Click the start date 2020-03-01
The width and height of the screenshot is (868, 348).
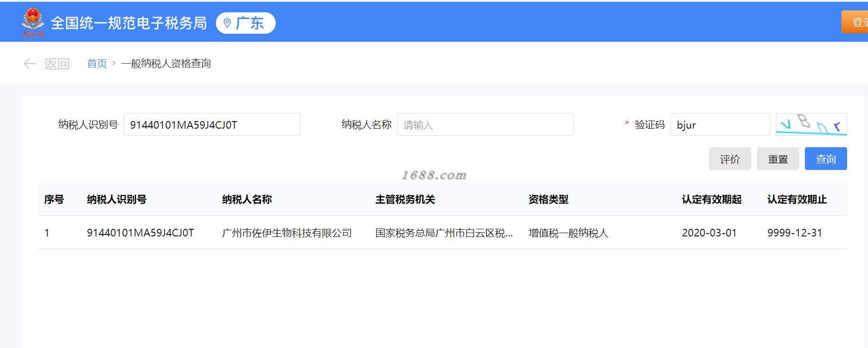tap(709, 233)
